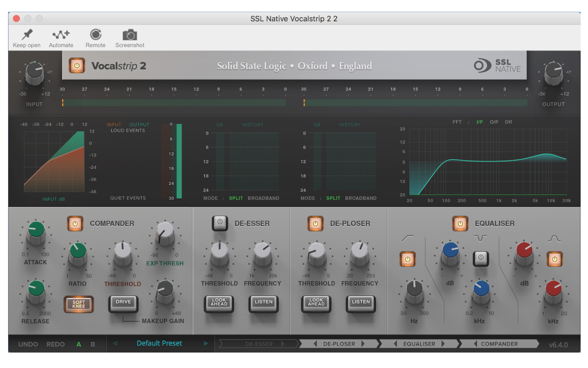This screenshot has width=588, height=368.
Task: Click the high-pass filter shape icon
Action: [408, 238]
